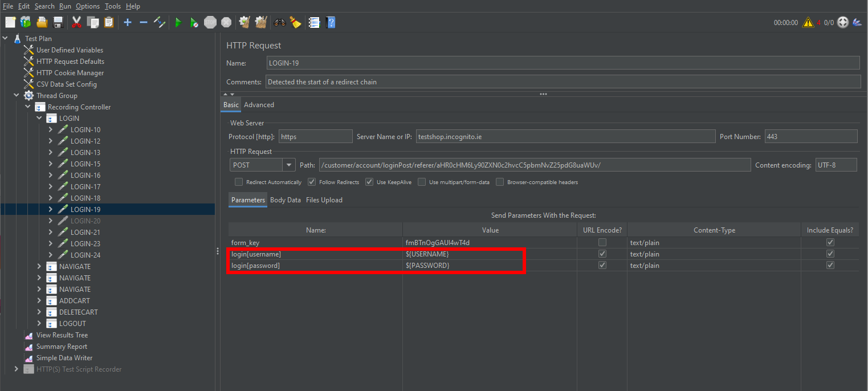Expand HTTP(S) Test Script Recorder node
868x391 pixels.
17,369
